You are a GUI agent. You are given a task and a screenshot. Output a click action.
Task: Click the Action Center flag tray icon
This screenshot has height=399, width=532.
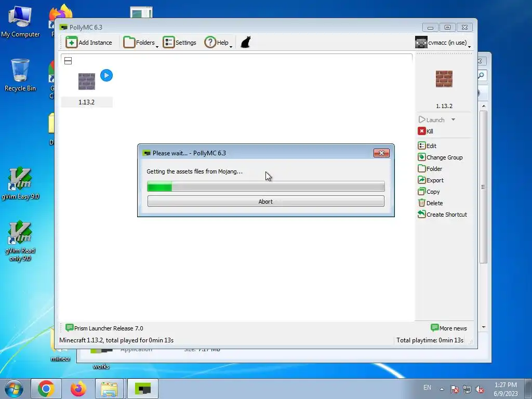[454, 389]
